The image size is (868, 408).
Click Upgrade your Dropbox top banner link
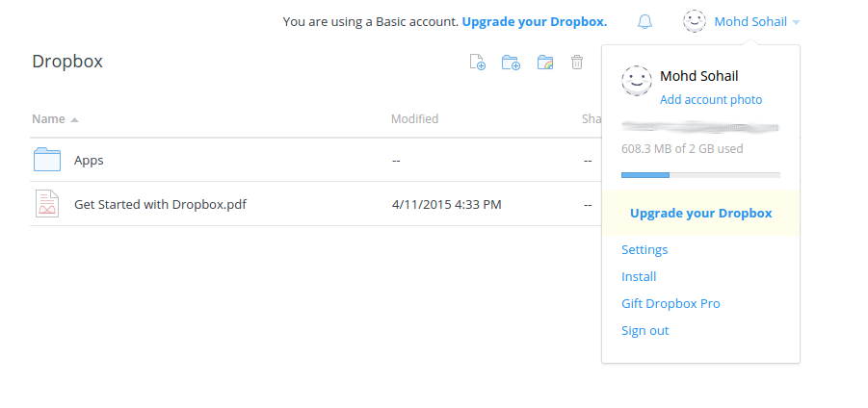[x=535, y=22]
